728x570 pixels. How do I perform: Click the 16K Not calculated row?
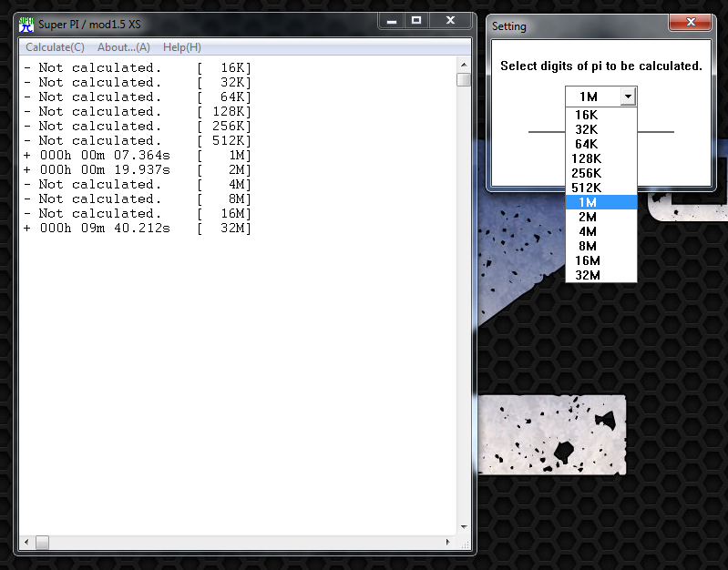[138, 67]
